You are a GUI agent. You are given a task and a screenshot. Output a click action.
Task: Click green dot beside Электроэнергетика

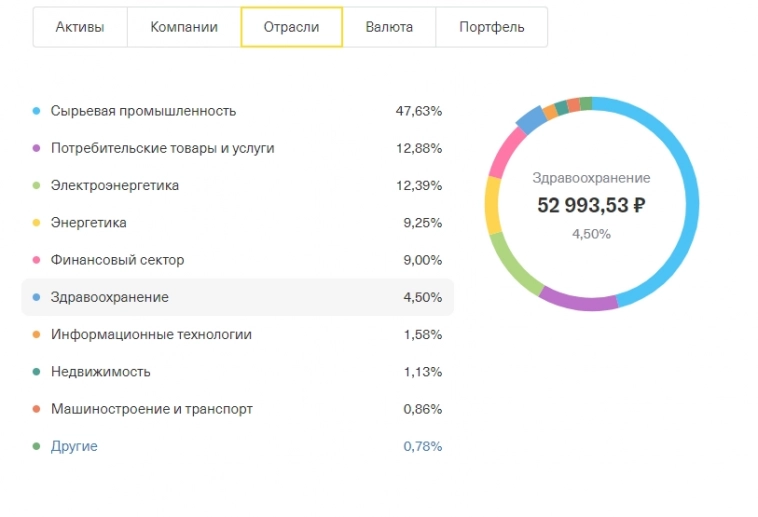click(36, 186)
